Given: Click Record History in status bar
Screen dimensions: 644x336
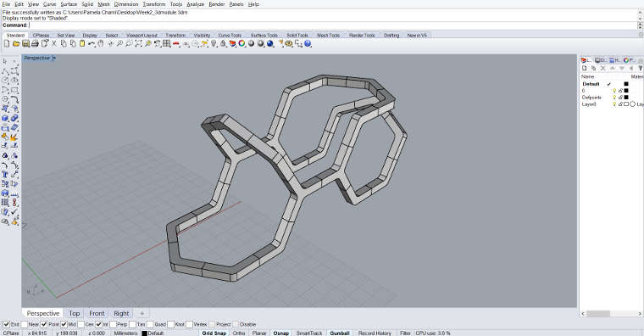Looking at the screenshot, I should (375, 333).
